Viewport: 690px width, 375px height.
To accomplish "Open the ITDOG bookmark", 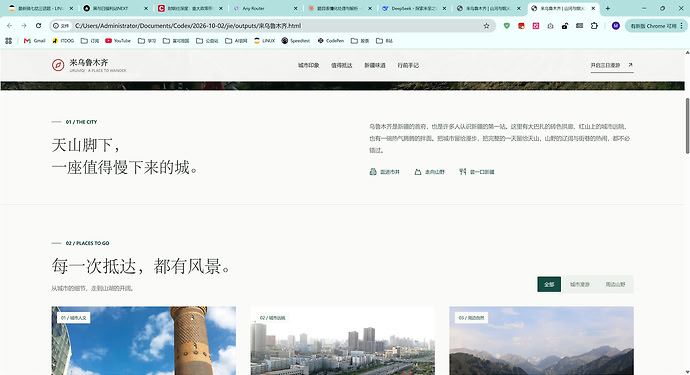I will [x=63, y=41].
